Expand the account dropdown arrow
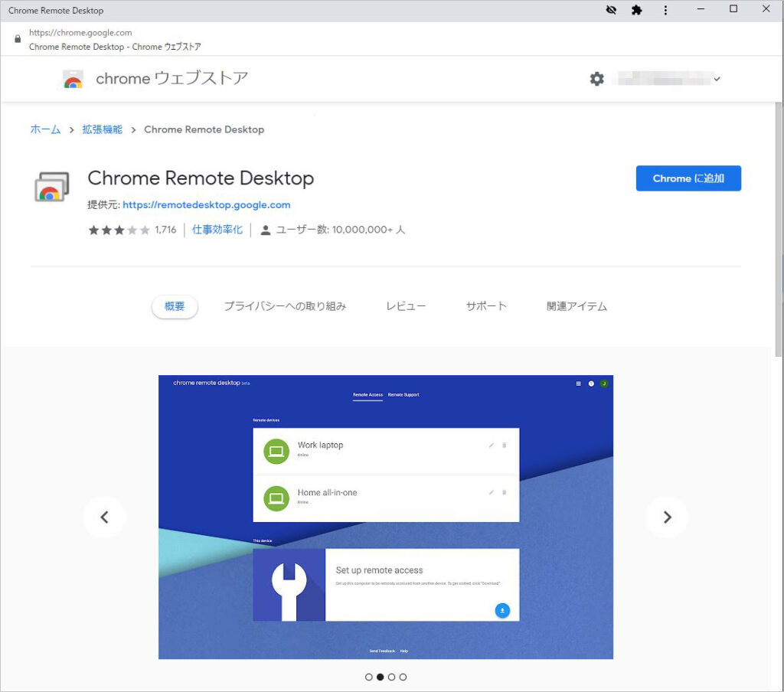This screenshot has height=692, width=784. point(717,79)
